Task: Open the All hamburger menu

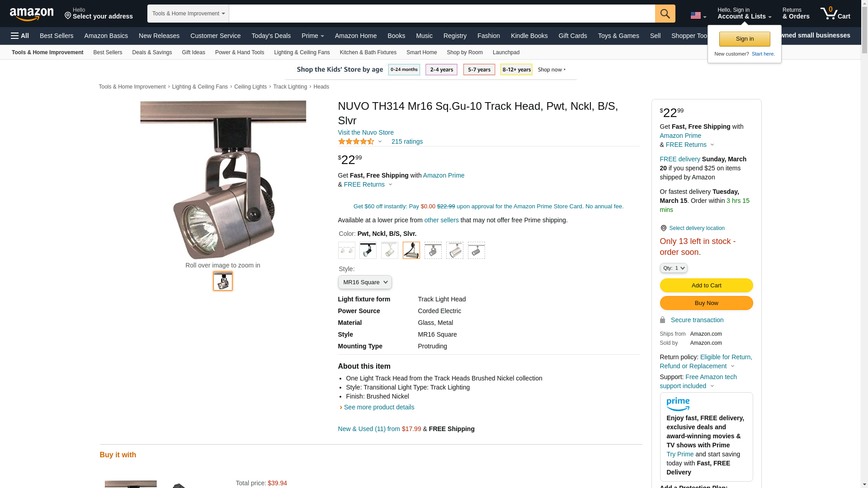Action: [x=20, y=36]
